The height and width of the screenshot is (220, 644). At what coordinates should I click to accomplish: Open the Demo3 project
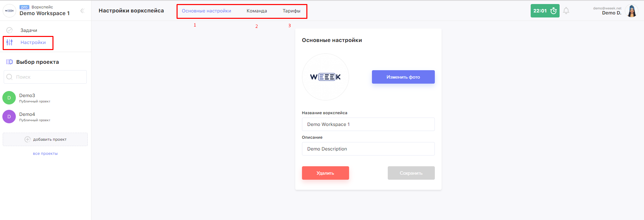45,98
